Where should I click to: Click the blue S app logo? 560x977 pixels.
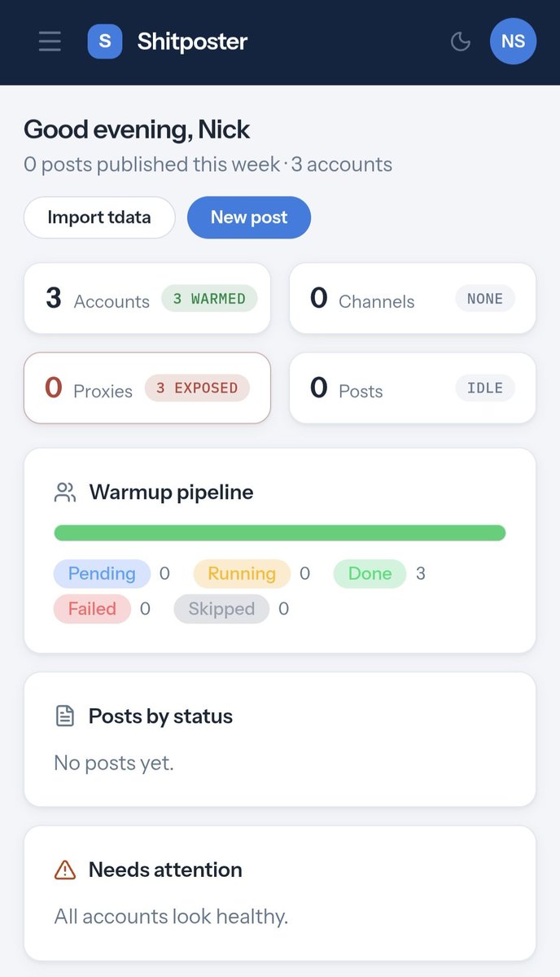click(105, 41)
